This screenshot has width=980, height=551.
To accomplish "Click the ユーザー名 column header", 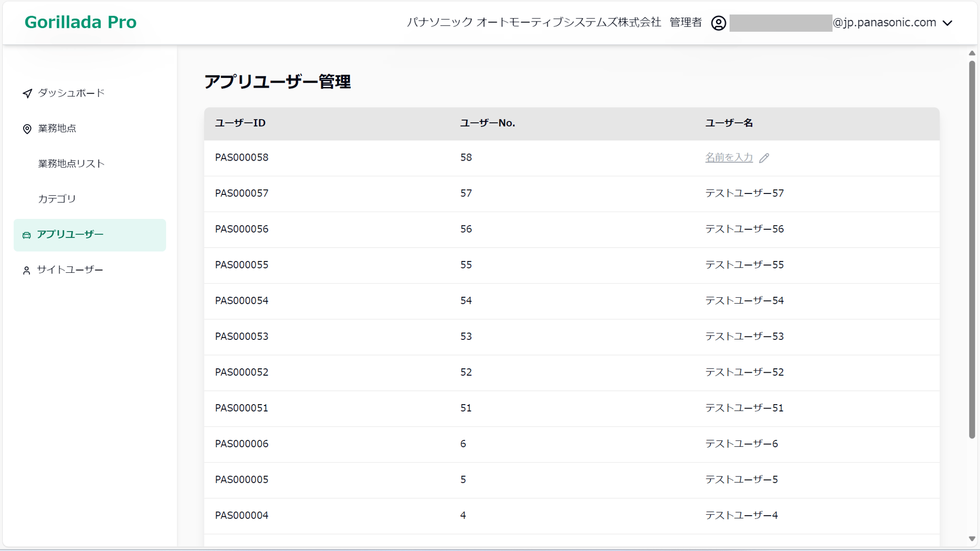I will click(729, 123).
